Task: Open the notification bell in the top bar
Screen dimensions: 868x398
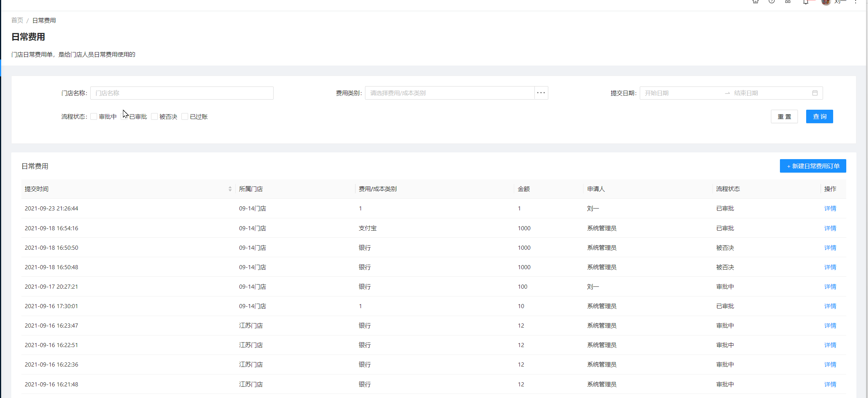Action: pyautogui.click(x=806, y=2)
